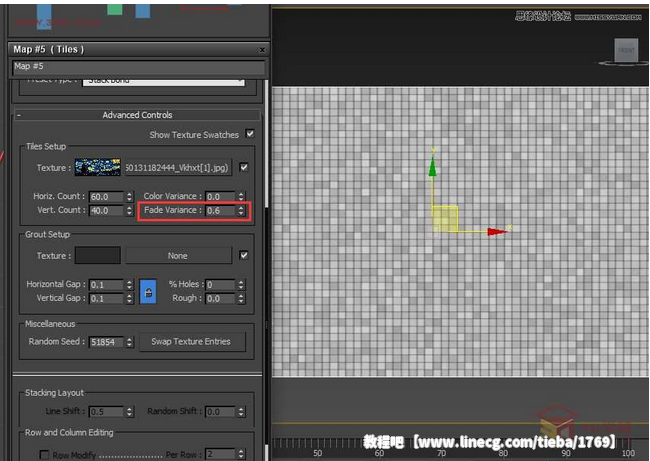Image resolution: width=650 pixels, height=461 pixels.
Task: Click the panel vertical scrollbar
Action: point(267,143)
